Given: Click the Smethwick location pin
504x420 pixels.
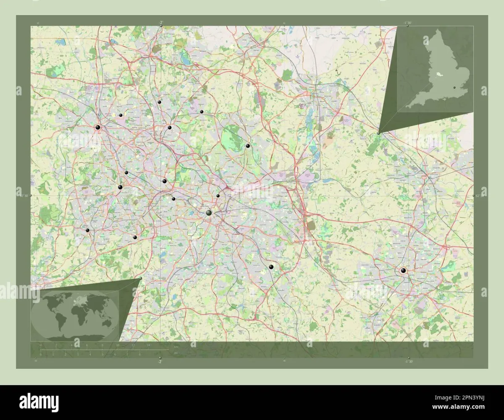Looking at the screenshot, I should point(173,199).
